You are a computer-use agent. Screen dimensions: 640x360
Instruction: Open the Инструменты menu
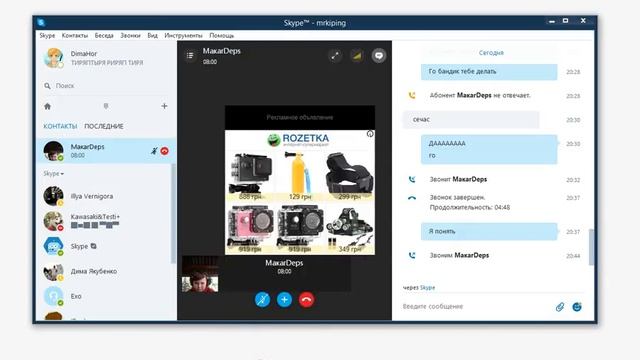(183, 36)
